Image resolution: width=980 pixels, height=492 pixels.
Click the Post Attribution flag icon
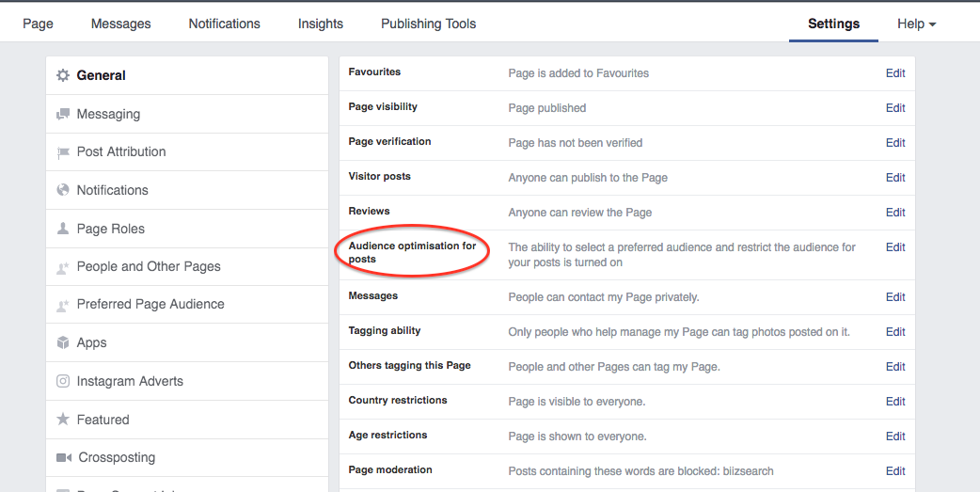(x=63, y=152)
